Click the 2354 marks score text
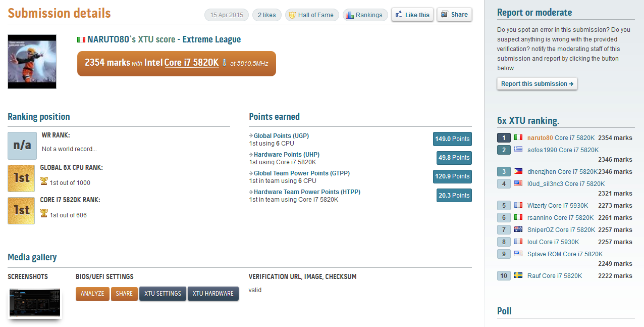 (x=107, y=63)
